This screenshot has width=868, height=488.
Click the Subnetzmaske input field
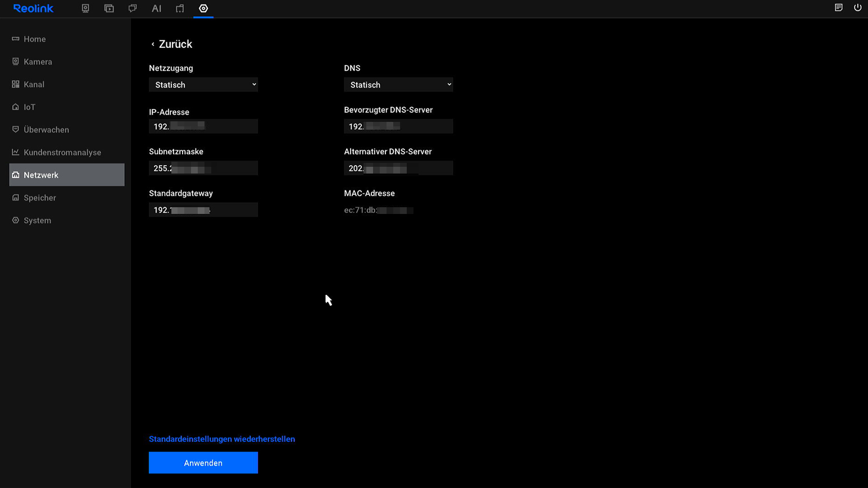[203, 168]
